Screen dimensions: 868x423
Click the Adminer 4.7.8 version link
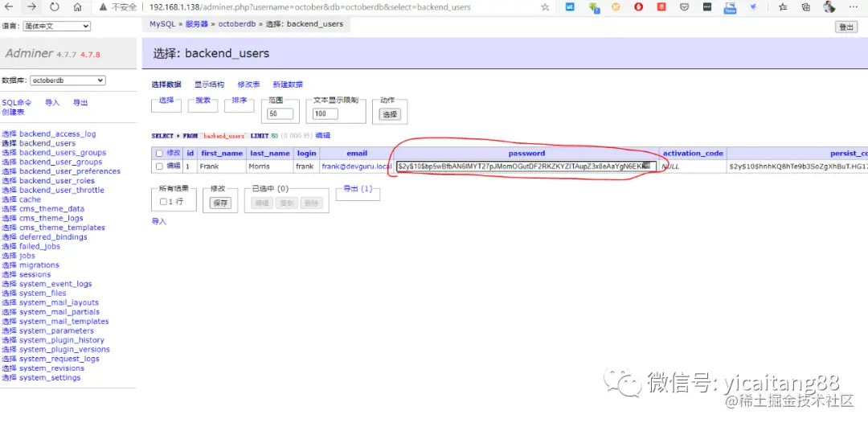(90, 55)
